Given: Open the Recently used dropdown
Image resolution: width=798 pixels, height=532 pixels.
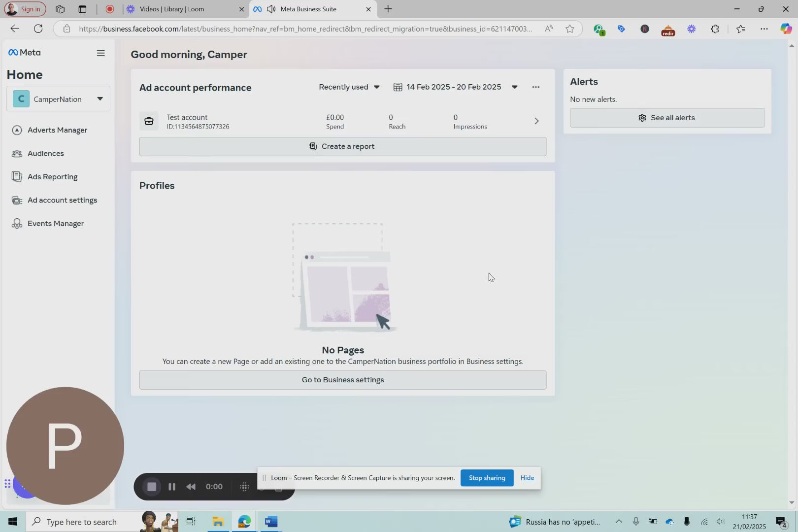Looking at the screenshot, I should 349,87.
